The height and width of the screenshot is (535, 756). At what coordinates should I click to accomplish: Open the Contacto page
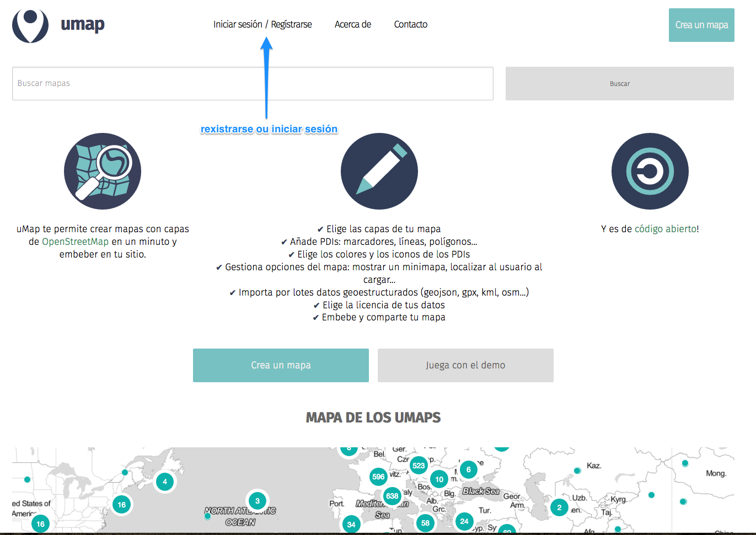[410, 24]
